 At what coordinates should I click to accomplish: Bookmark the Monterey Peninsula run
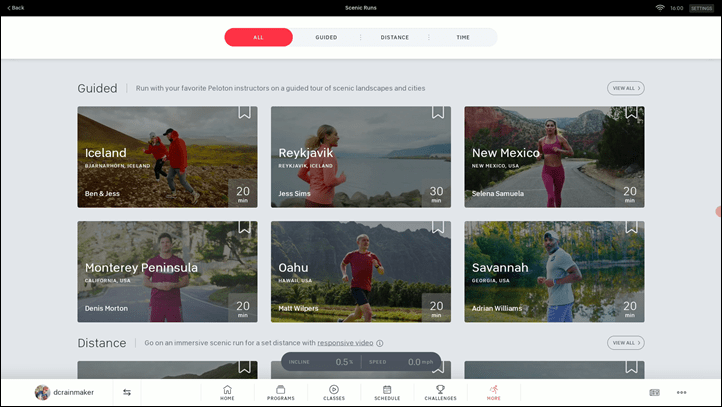(245, 227)
